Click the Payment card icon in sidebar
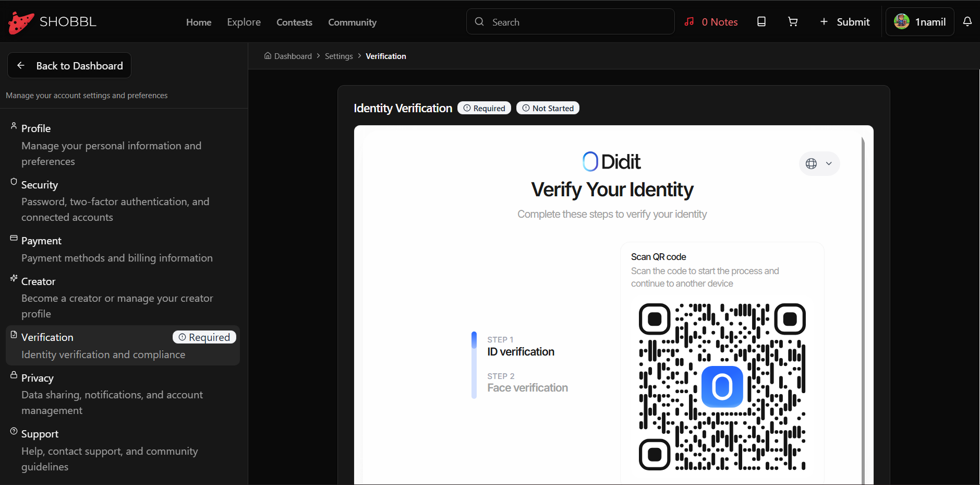This screenshot has width=980, height=485. tap(13, 238)
